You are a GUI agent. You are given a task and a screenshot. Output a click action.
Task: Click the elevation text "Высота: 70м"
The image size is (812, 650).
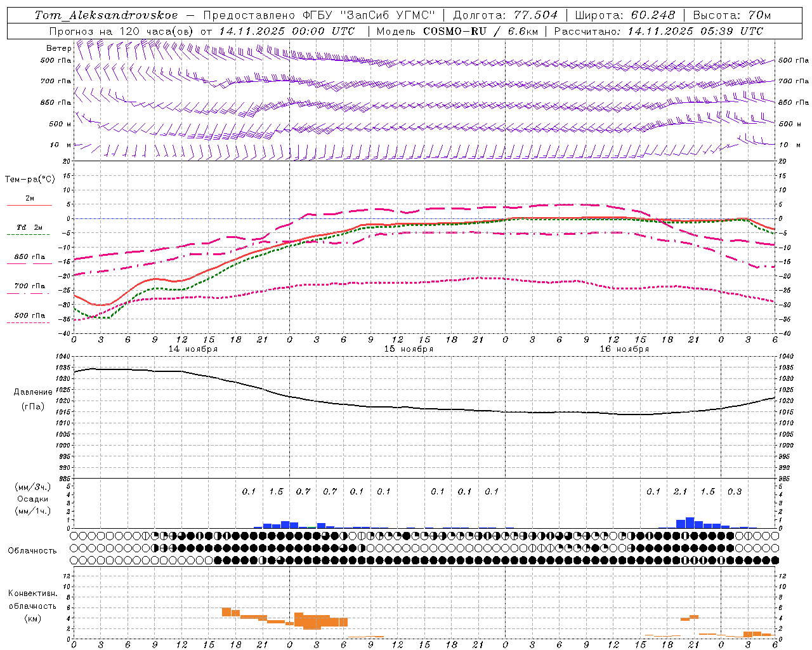[x=732, y=15]
